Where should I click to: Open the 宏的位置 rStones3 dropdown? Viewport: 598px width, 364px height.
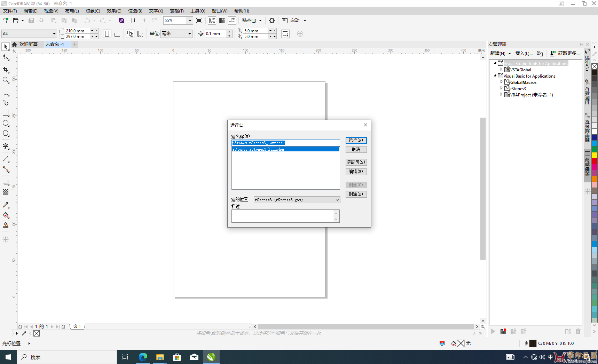pos(297,200)
